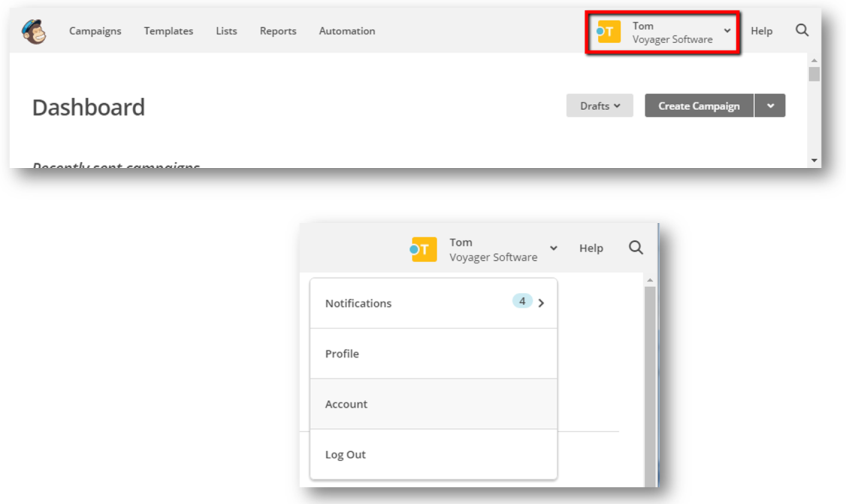Image resolution: width=846 pixels, height=504 pixels.
Task: Click the scrollbar beside the account dropdown menu
Action: click(x=650, y=380)
